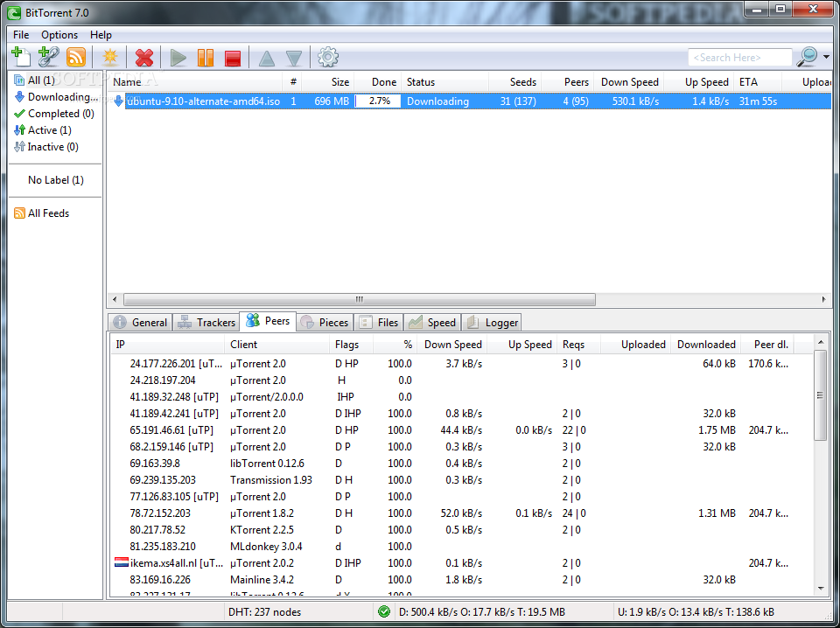Sort torrents by Down Speed column header
Viewport: 840px width, 628px height.
pyautogui.click(x=629, y=82)
